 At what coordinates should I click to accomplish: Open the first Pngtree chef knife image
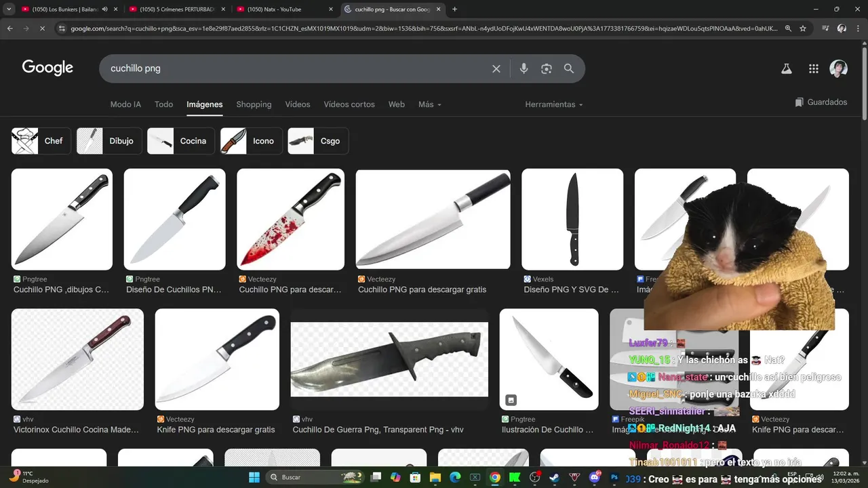pyautogui.click(x=62, y=220)
